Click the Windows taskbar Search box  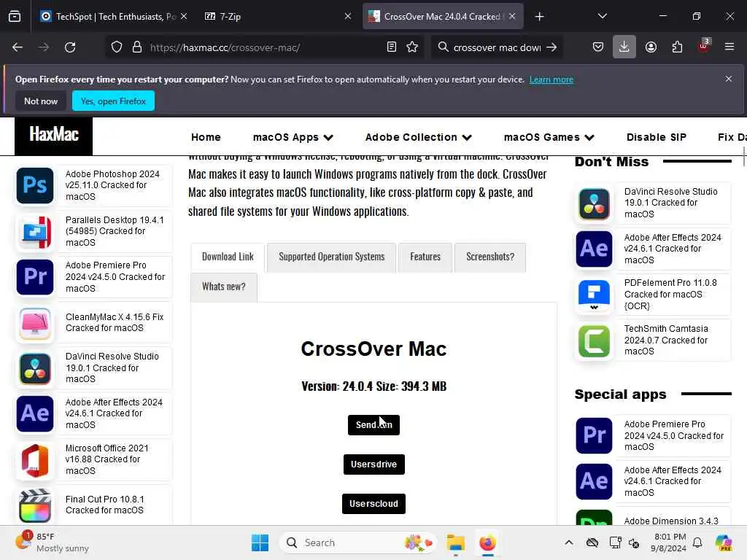tap(357, 542)
